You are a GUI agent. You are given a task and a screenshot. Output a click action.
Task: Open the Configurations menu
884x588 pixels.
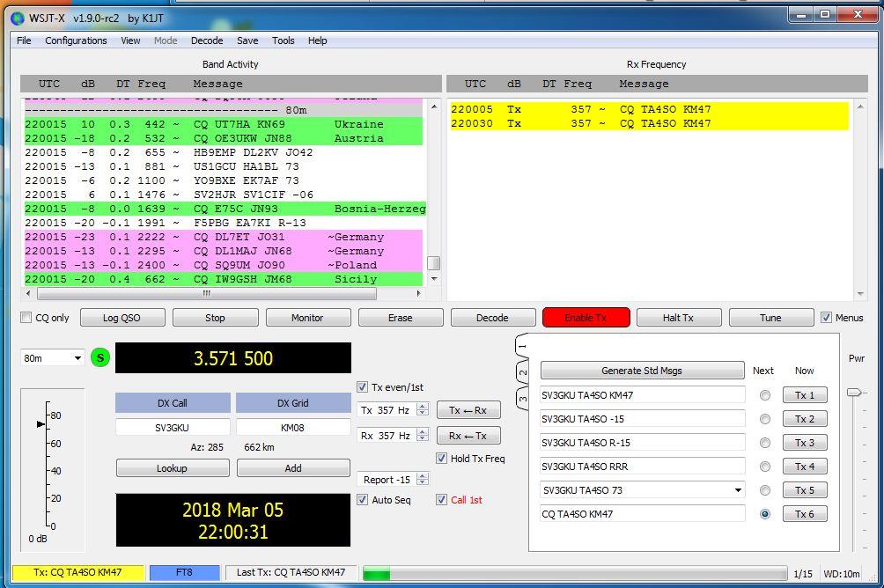coord(76,40)
